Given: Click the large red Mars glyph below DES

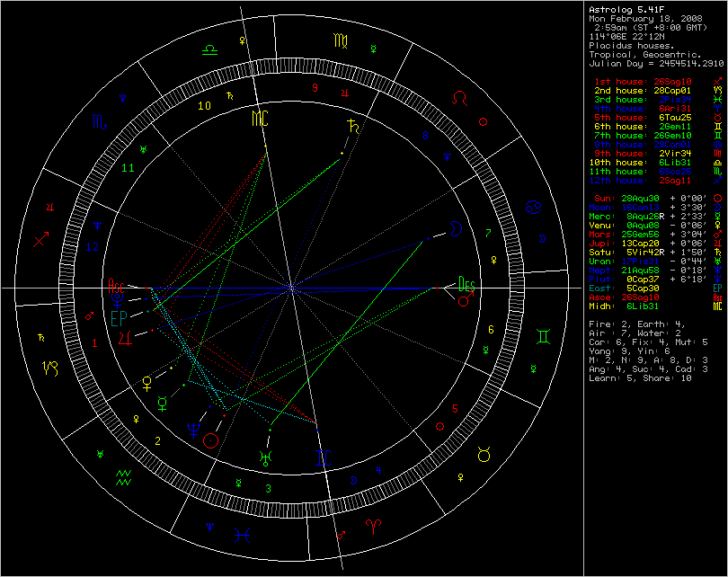Looking at the screenshot, I should click(466, 298).
